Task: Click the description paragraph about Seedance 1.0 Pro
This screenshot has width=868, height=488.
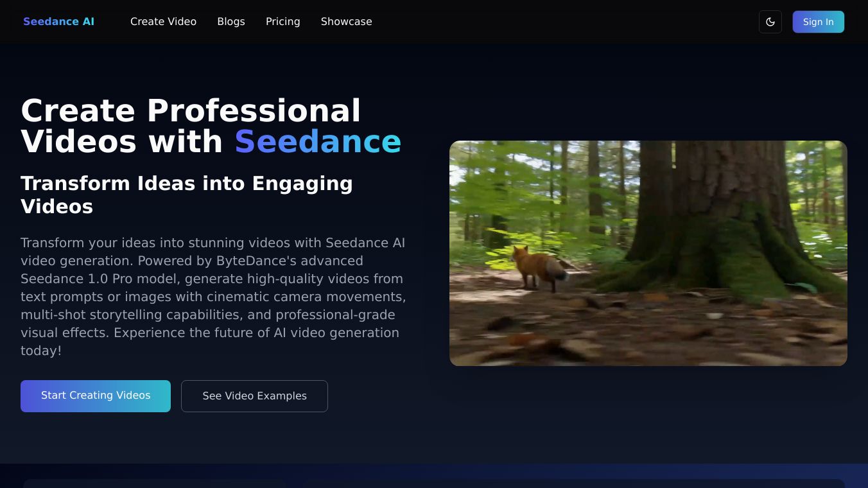Action: pyautogui.click(x=213, y=297)
